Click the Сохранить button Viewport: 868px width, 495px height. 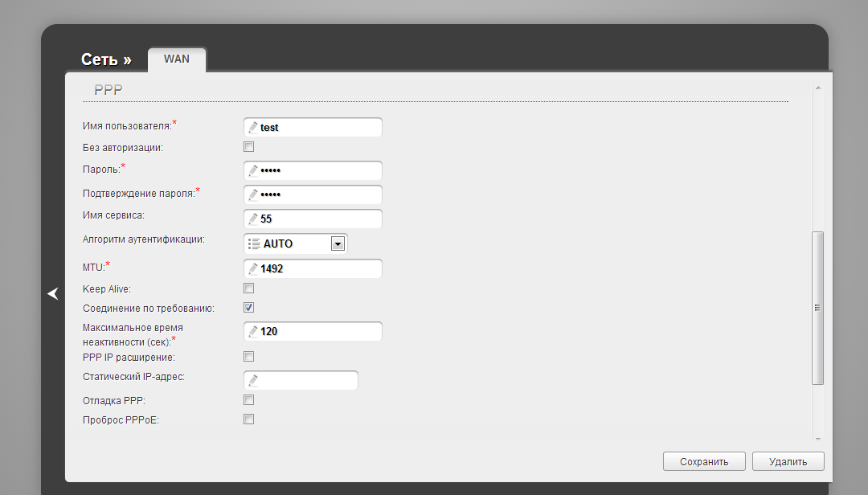pos(704,461)
